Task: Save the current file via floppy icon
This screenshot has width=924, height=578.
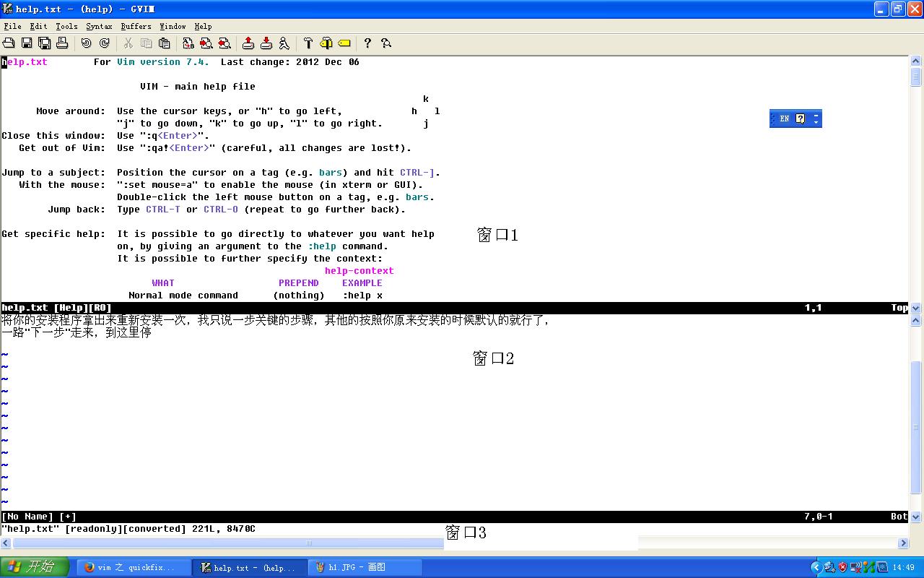Action: [x=27, y=43]
